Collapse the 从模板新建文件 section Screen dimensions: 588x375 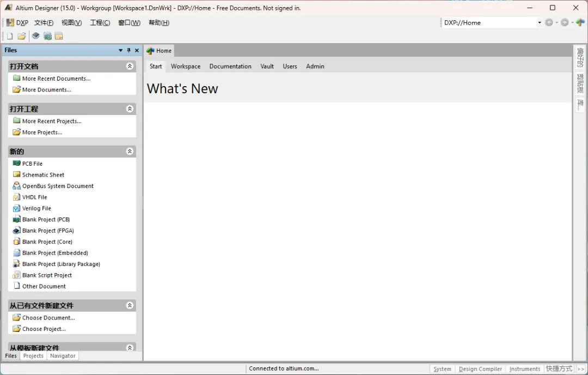click(130, 348)
